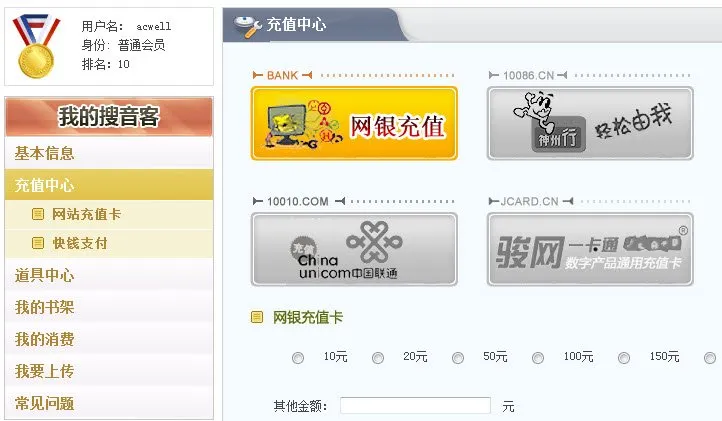Click the list icon beside 网银充值卡 heading

point(257,317)
